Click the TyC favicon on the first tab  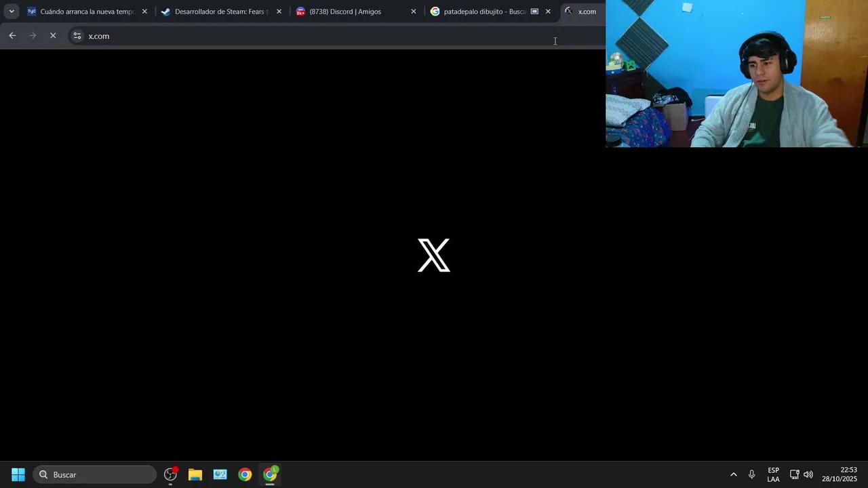click(31, 12)
